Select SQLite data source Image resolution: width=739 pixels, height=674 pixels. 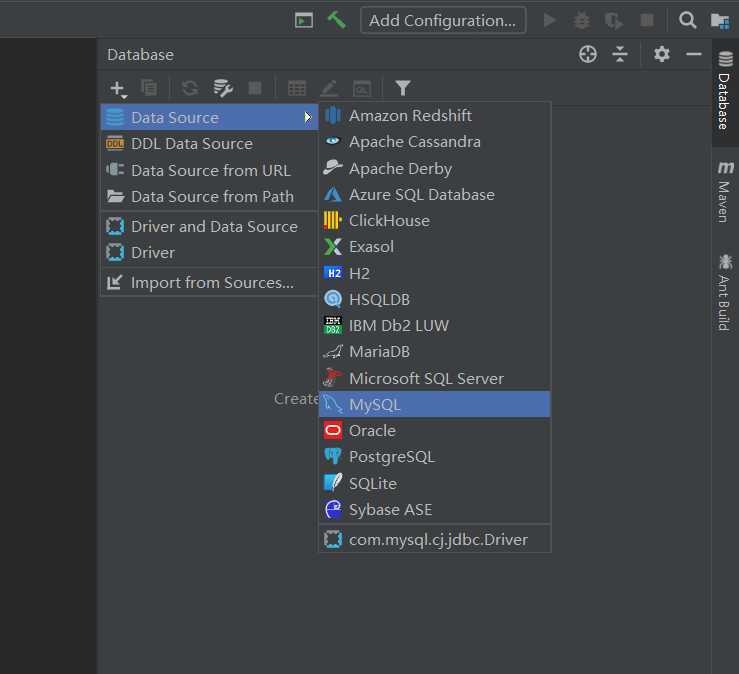pyautogui.click(x=435, y=483)
